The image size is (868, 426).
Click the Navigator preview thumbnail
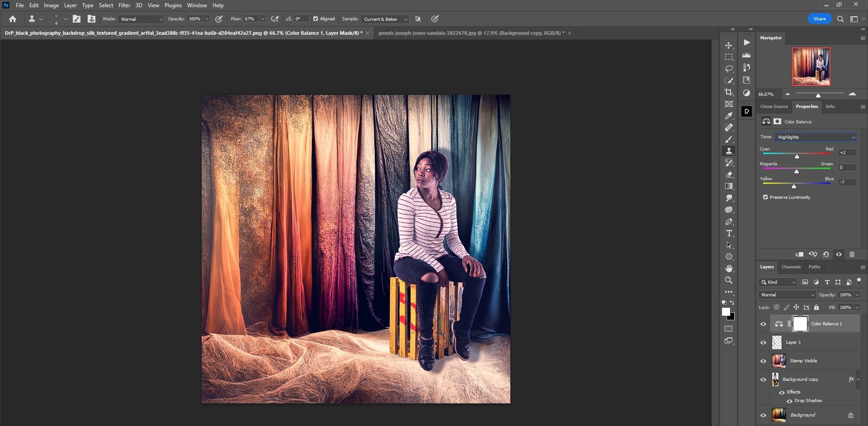tap(811, 67)
